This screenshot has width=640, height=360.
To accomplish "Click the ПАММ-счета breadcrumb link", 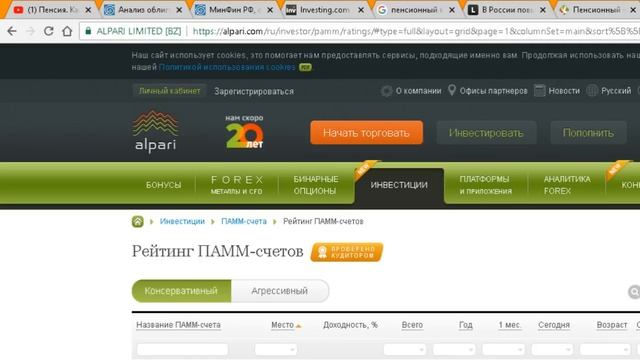I will point(244,221).
